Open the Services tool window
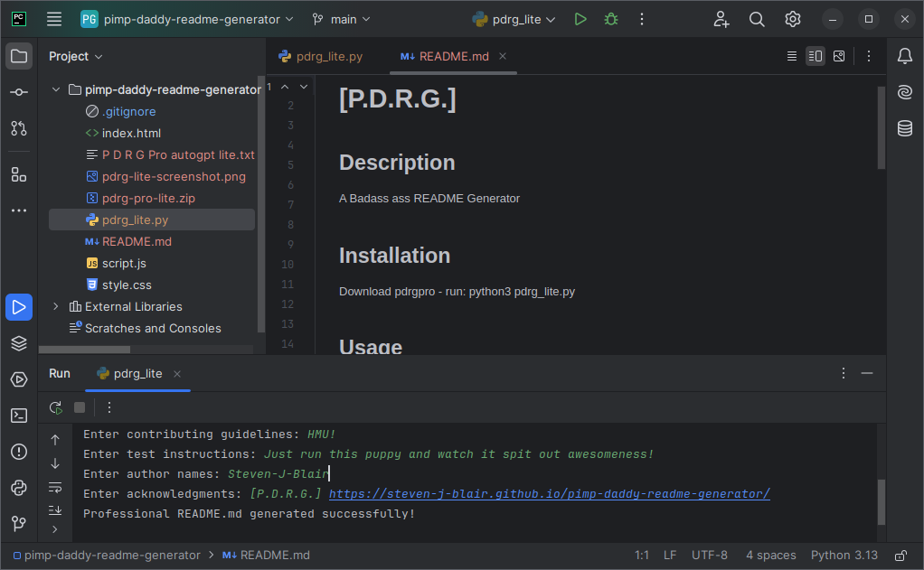 point(18,379)
